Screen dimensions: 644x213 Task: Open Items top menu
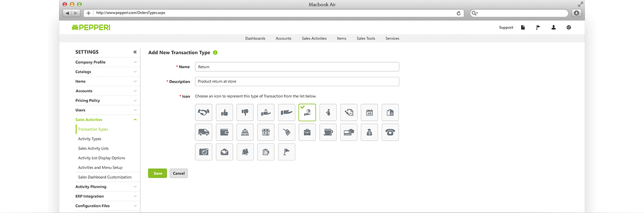coord(341,39)
